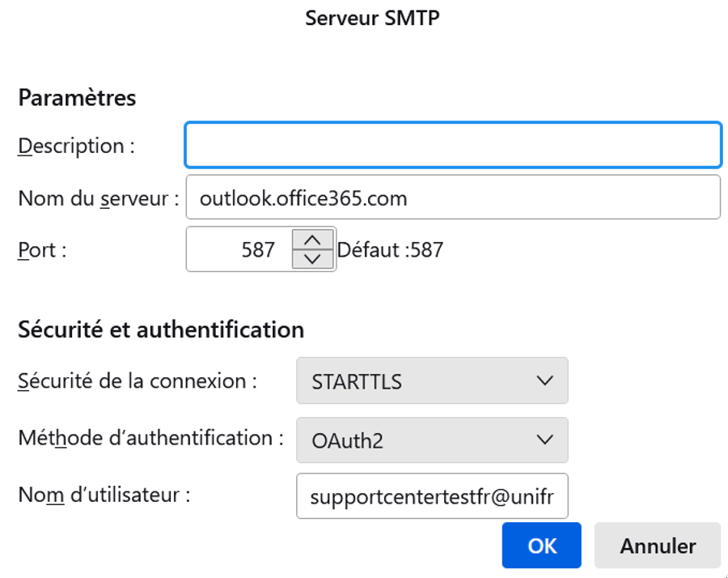This screenshot has height=578, width=728.
Task: Click the outlook.office365.com server name field
Action: click(x=453, y=197)
